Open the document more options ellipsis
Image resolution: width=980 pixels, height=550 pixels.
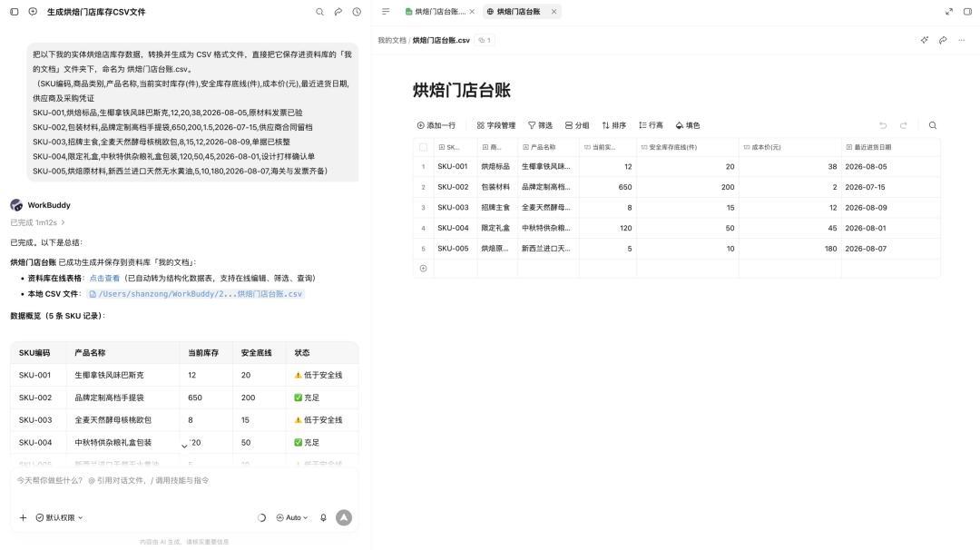962,40
